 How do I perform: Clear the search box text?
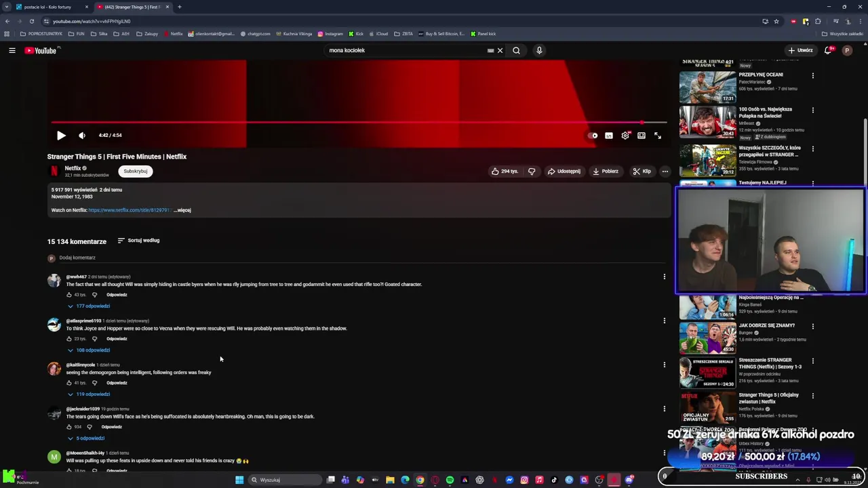(500, 50)
